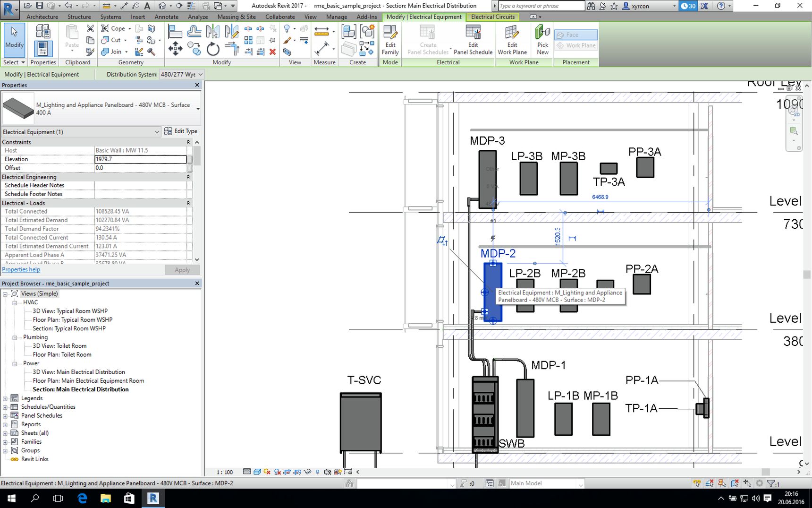Open the Architecture ribbon tab
The width and height of the screenshot is (812, 508).
click(42, 17)
